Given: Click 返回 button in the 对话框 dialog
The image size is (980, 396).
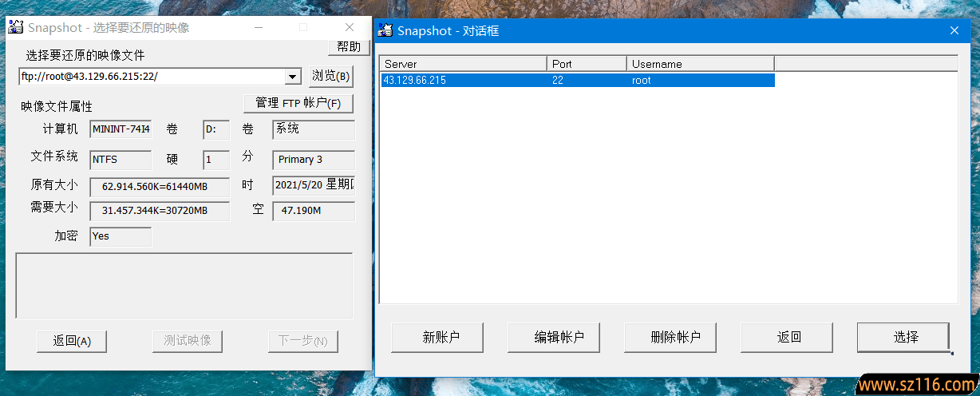Looking at the screenshot, I should tap(787, 337).
